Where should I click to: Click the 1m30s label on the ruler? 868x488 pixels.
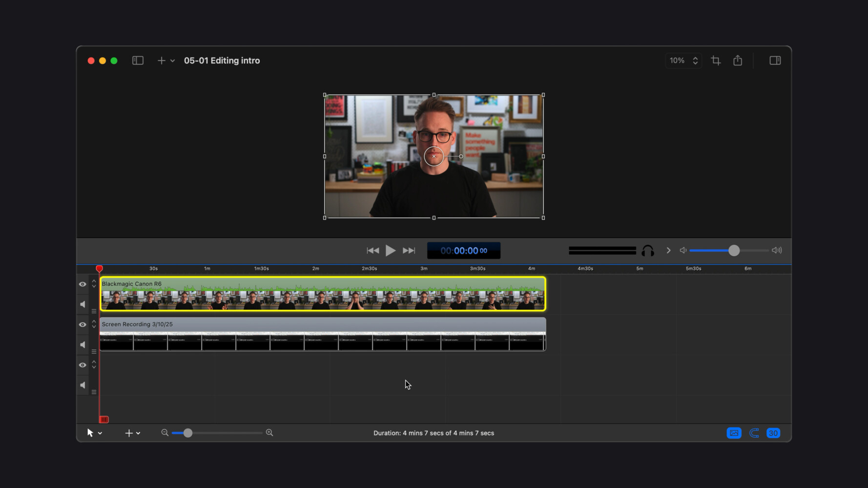pos(262,268)
